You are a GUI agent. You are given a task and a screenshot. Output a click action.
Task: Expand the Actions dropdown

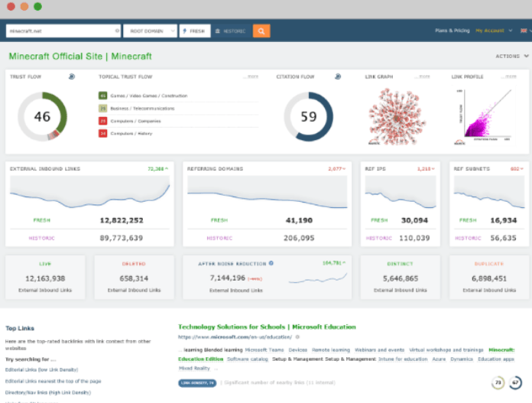coord(511,56)
